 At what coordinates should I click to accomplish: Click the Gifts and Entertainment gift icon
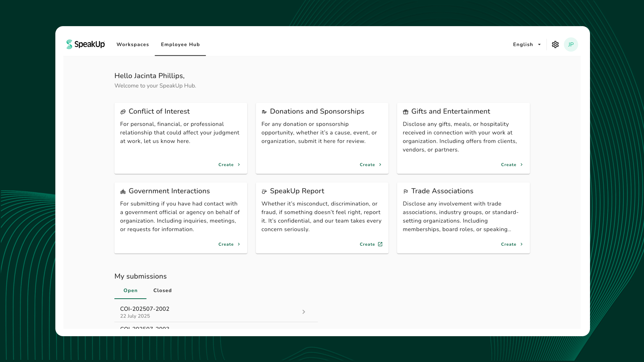406,112
